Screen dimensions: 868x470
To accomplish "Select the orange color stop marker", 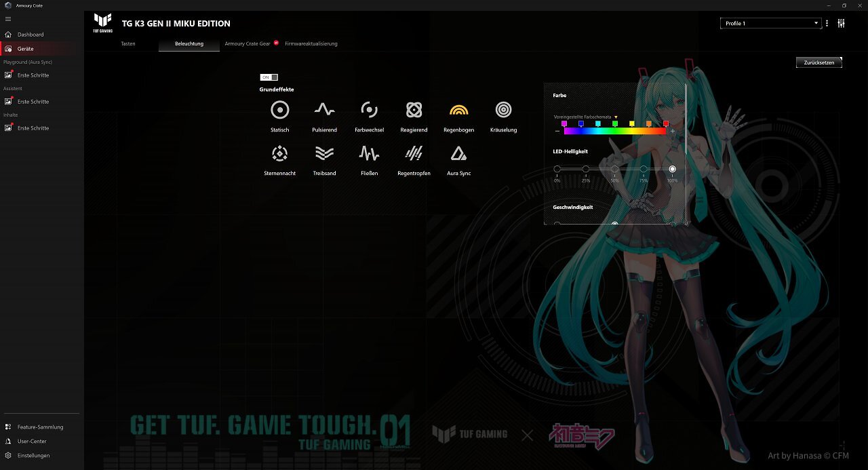I will pos(649,124).
